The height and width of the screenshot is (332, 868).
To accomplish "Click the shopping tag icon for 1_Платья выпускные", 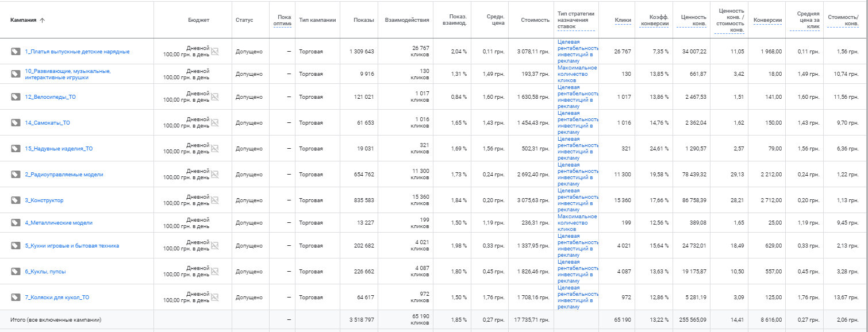I will pyautogui.click(x=16, y=52).
